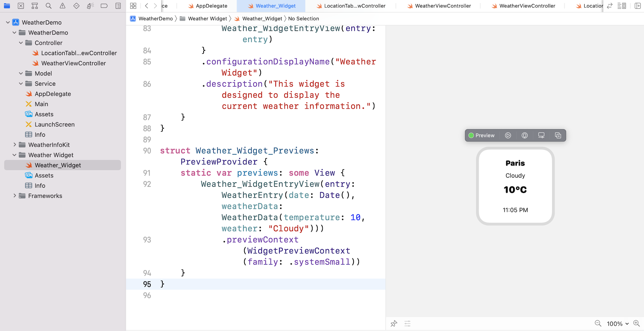Duplicate the preview with variants icon

pyautogui.click(x=558, y=135)
